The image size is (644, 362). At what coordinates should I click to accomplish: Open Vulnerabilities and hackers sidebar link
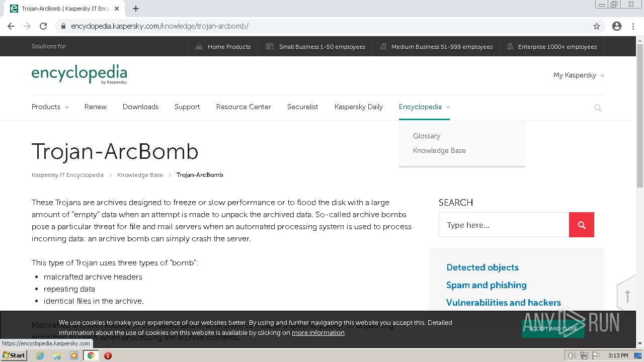(503, 303)
